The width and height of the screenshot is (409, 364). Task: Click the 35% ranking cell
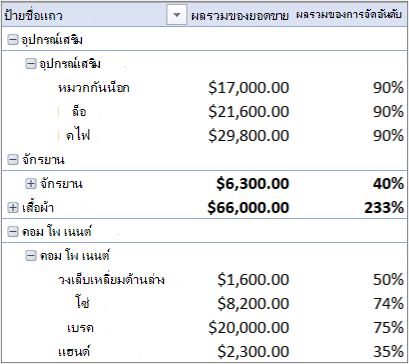coord(388,352)
